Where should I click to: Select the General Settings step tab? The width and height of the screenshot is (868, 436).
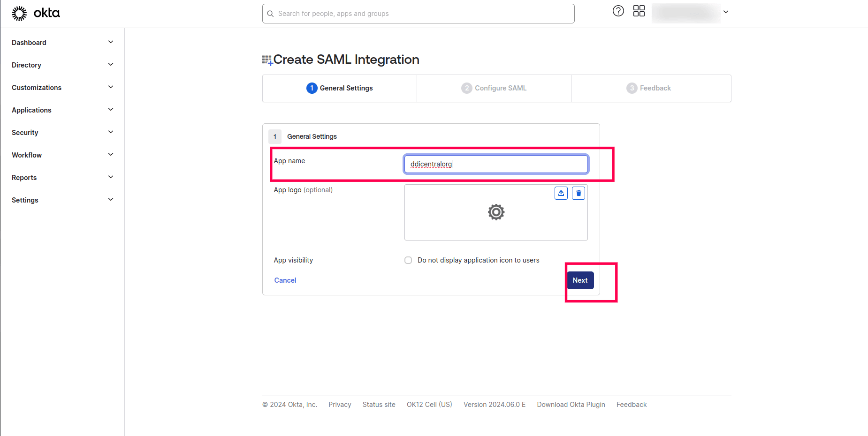pyautogui.click(x=340, y=88)
